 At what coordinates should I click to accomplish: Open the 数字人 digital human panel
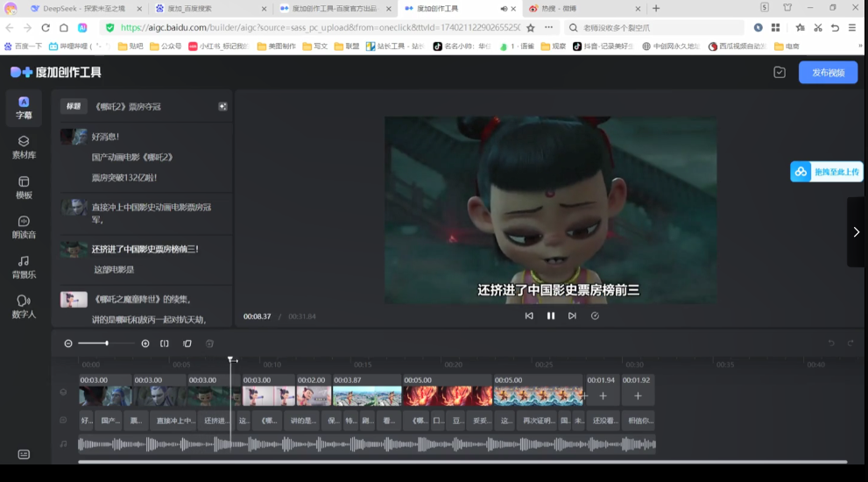click(x=24, y=307)
